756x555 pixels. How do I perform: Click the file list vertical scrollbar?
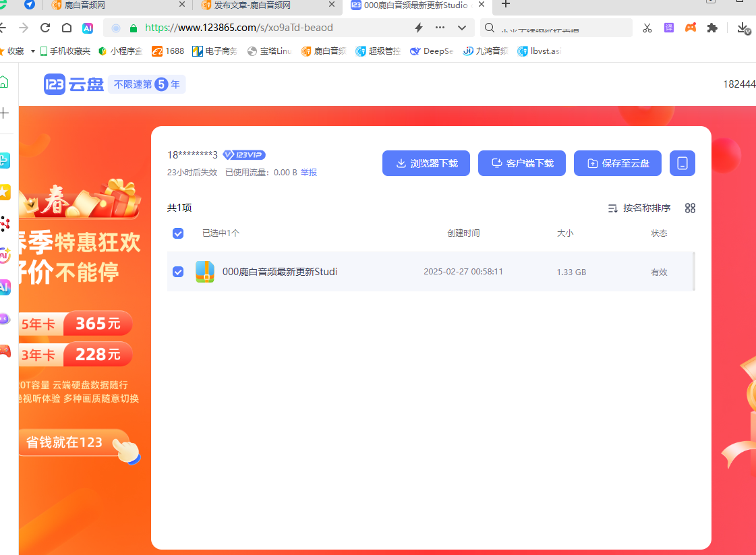click(x=694, y=271)
